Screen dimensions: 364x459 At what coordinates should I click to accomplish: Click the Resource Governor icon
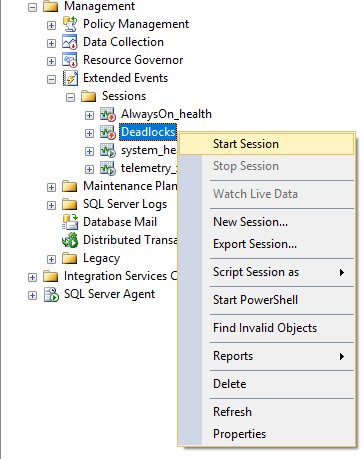click(70, 60)
